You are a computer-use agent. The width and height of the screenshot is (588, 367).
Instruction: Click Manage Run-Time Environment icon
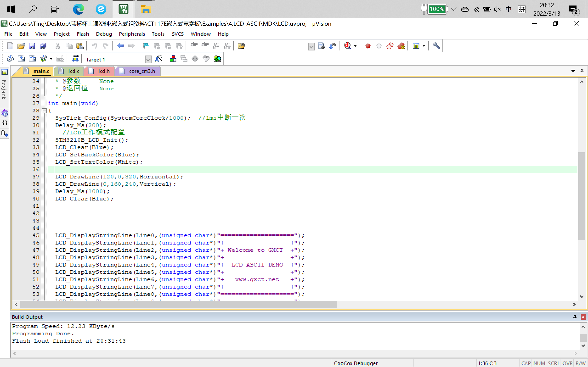[x=195, y=59]
